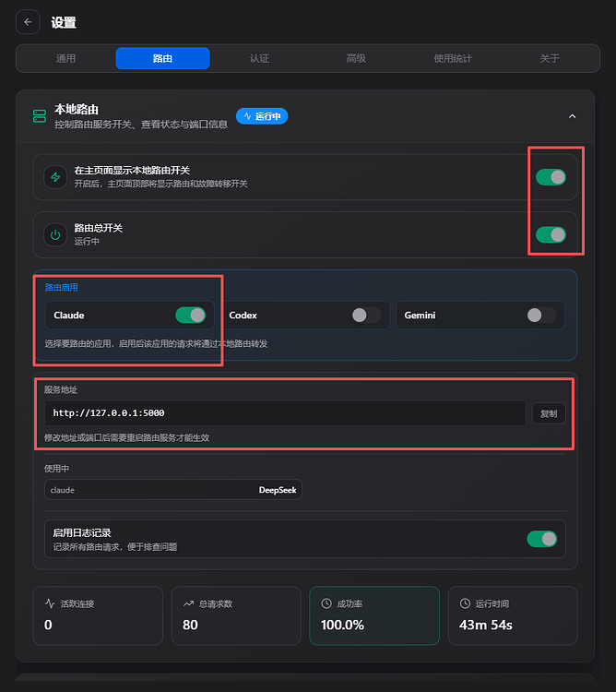
Task: Click the 运行中 status badge
Action: click(x=262, y=116)
